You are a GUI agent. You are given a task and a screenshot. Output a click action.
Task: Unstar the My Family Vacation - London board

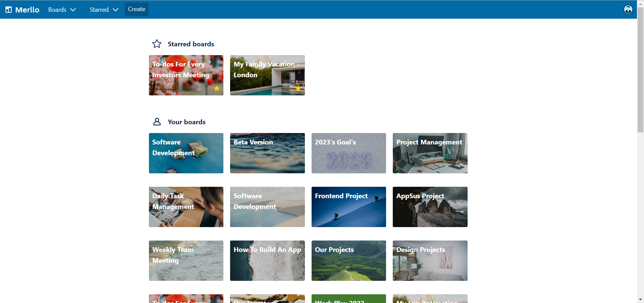coord(298,89)
